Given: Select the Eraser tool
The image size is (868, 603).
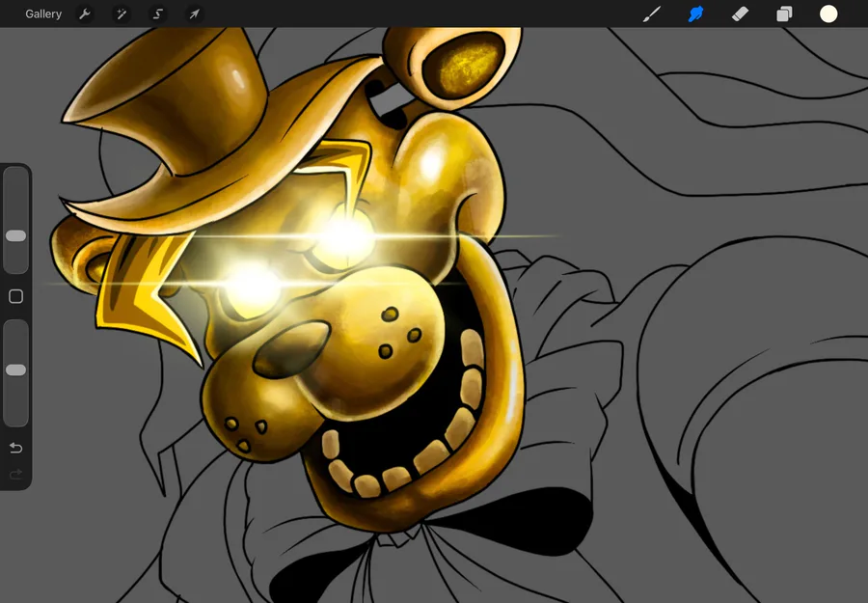Looking at the screenshot, I should 740,14.
